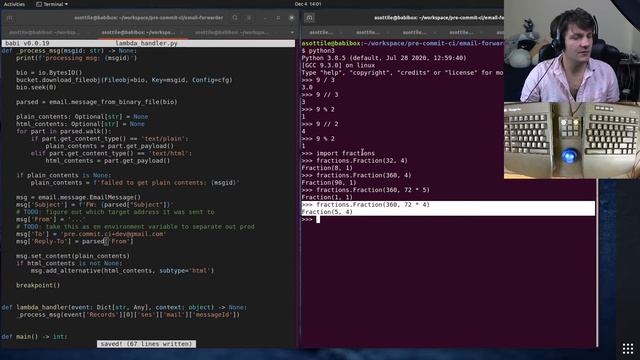Click the 'msg.add_alternative' code line
Image resolution: width=640 pixels, height=360 pixels.
[x=122, y=271]
